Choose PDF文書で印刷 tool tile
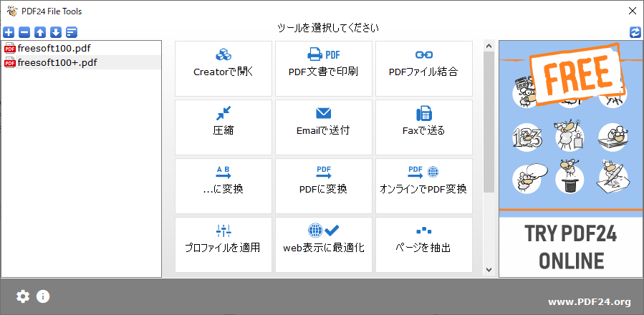Screen dimensions: 644x315 tap(324, 69)
